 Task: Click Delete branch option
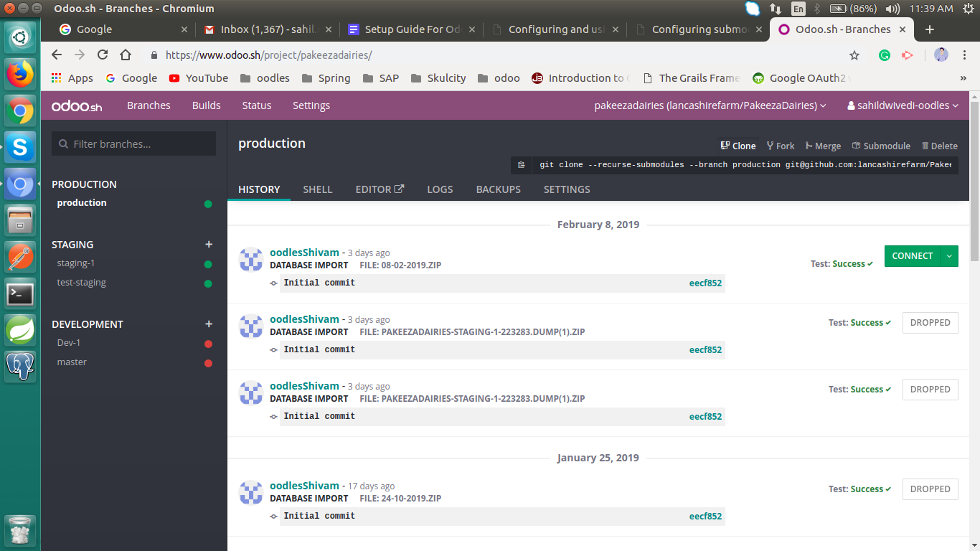pyautogui.click(x=939, y=146)
